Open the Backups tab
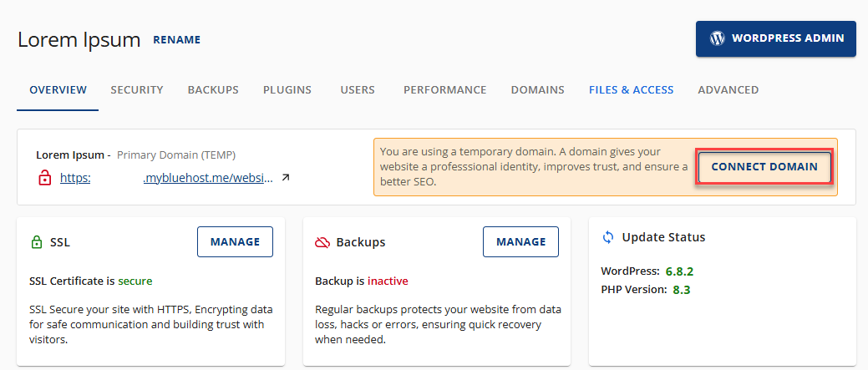 point(213,90)
